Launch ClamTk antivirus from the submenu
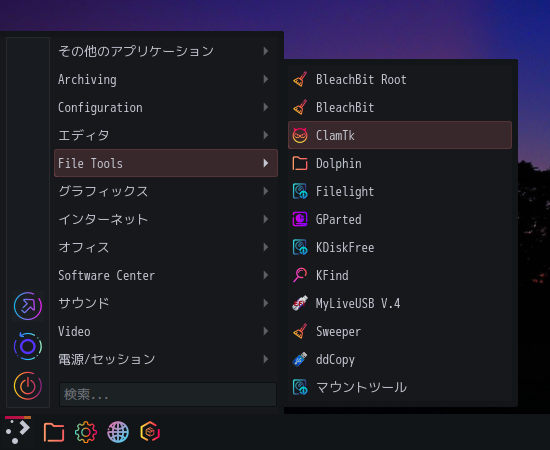550x450 pixels. point(400,135)
